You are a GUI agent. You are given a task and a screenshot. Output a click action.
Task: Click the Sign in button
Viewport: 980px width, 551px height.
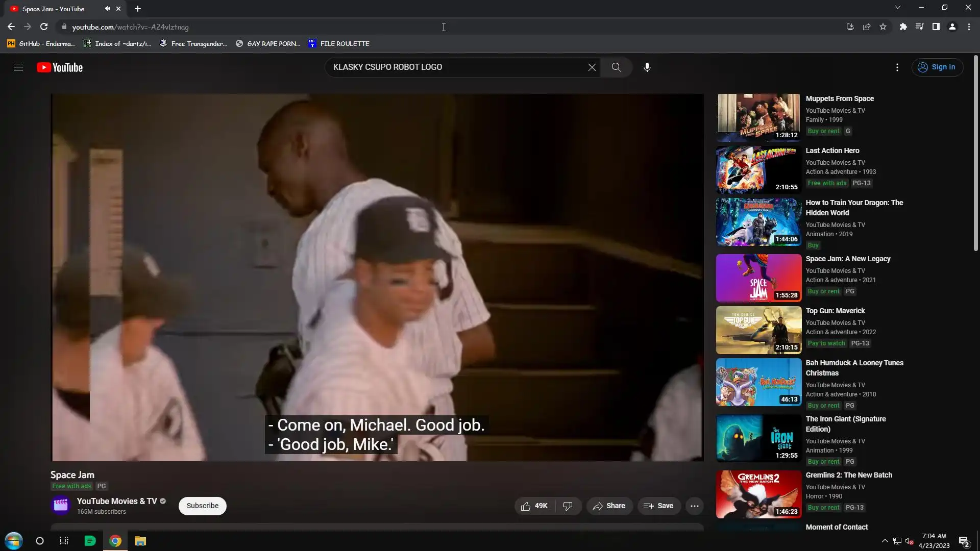[937, 67]
